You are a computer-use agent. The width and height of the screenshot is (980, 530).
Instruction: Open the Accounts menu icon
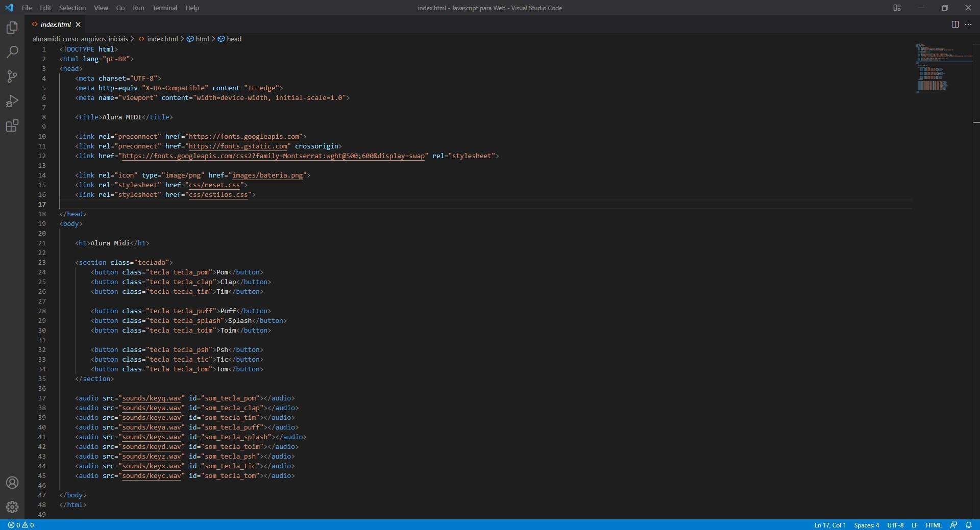tap(12, 483)
